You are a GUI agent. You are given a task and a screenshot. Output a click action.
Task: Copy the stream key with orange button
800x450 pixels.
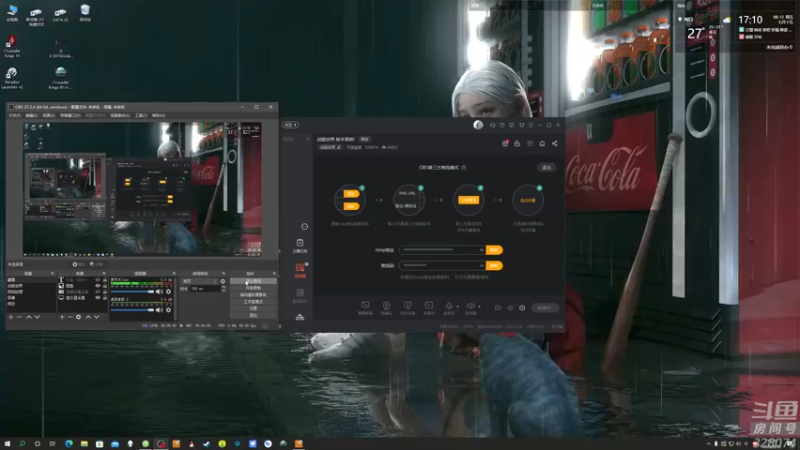[494, 266]
